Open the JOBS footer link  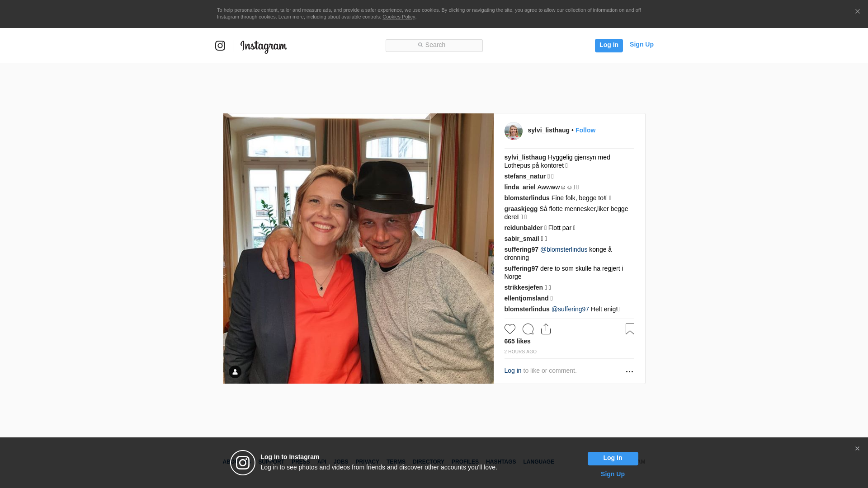tap(341, 462)
